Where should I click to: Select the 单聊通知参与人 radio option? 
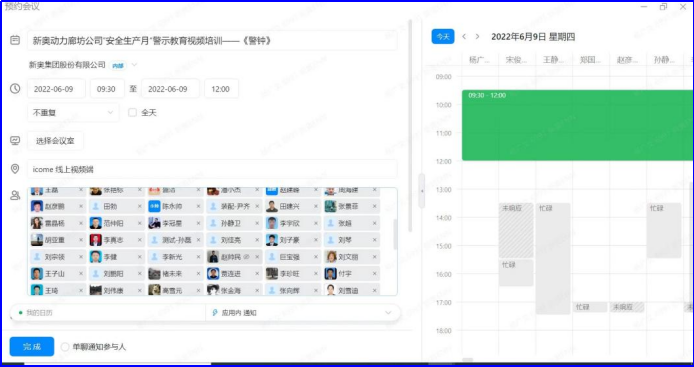tap(65, 347)
